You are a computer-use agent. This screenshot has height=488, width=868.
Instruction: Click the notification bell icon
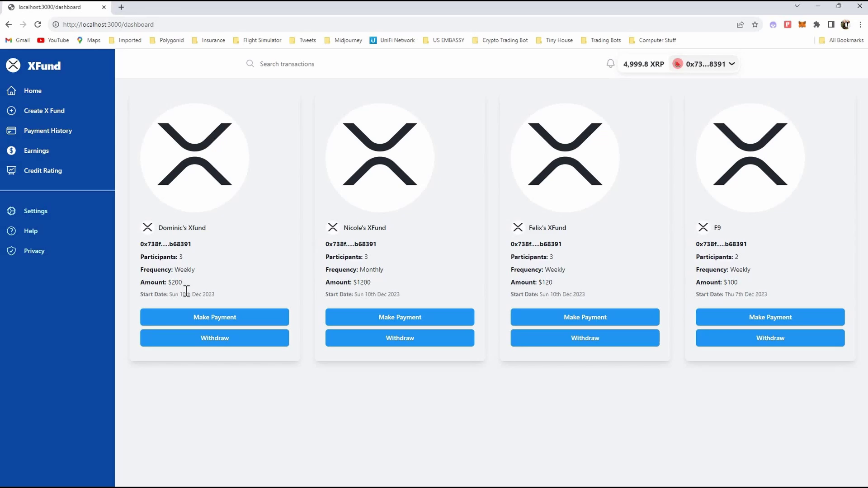point(610,64)
